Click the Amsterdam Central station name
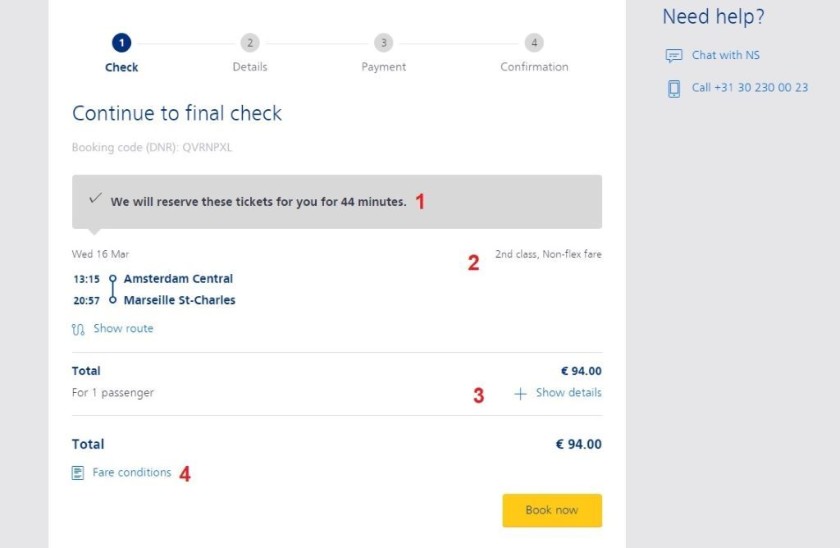The image size is (840, 548). pyautogui.click(x=178, y=279)
